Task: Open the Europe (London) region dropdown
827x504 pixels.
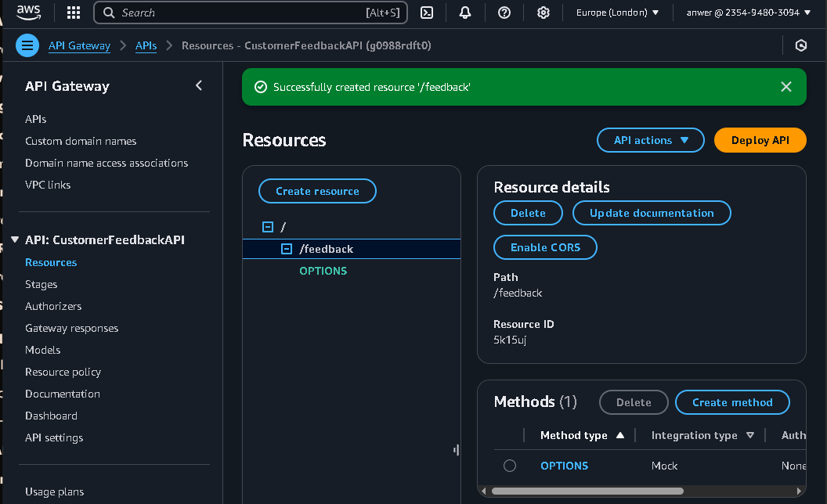Action: 617,13
